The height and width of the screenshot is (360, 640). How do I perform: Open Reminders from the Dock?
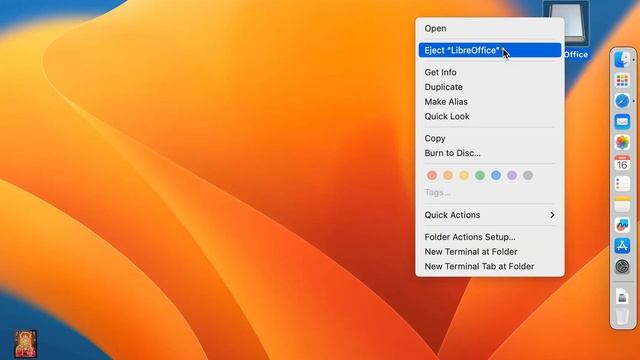coord(622,184)
